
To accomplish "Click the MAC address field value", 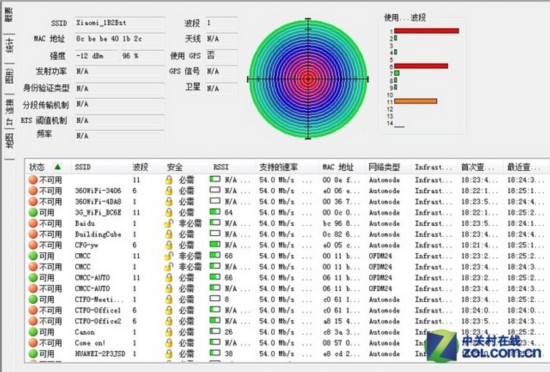I will click(120, 39).
